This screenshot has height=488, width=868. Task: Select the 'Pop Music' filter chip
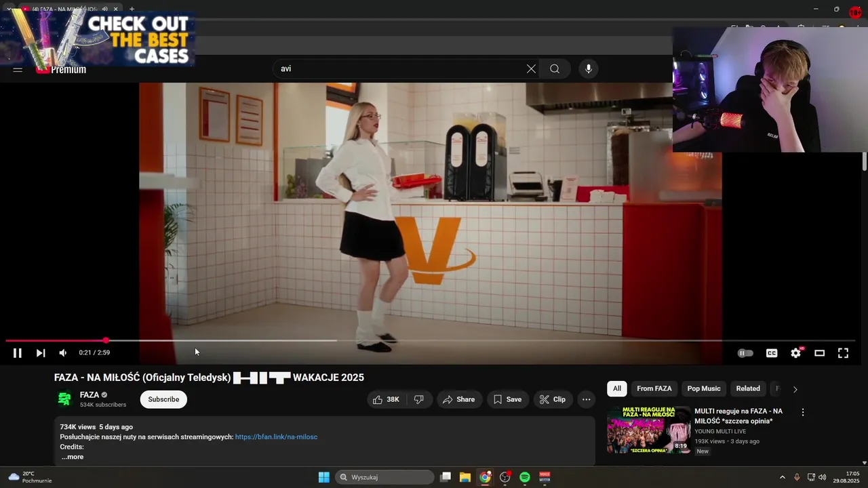coord(704,388)
